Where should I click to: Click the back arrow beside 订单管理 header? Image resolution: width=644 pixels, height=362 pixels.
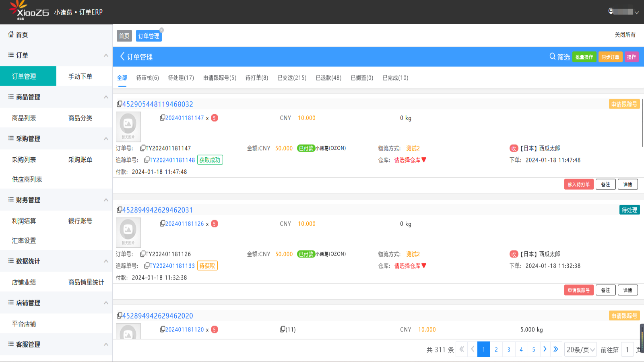click(122, 57)
